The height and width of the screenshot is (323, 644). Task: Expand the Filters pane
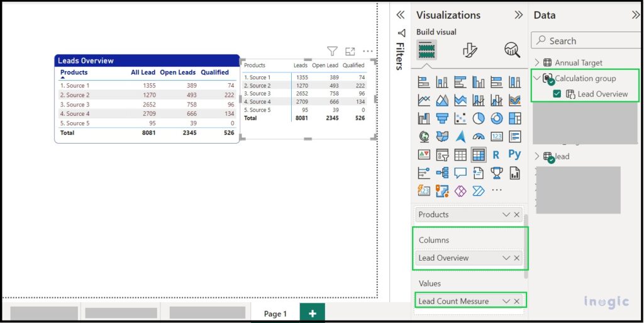[401, 15]
